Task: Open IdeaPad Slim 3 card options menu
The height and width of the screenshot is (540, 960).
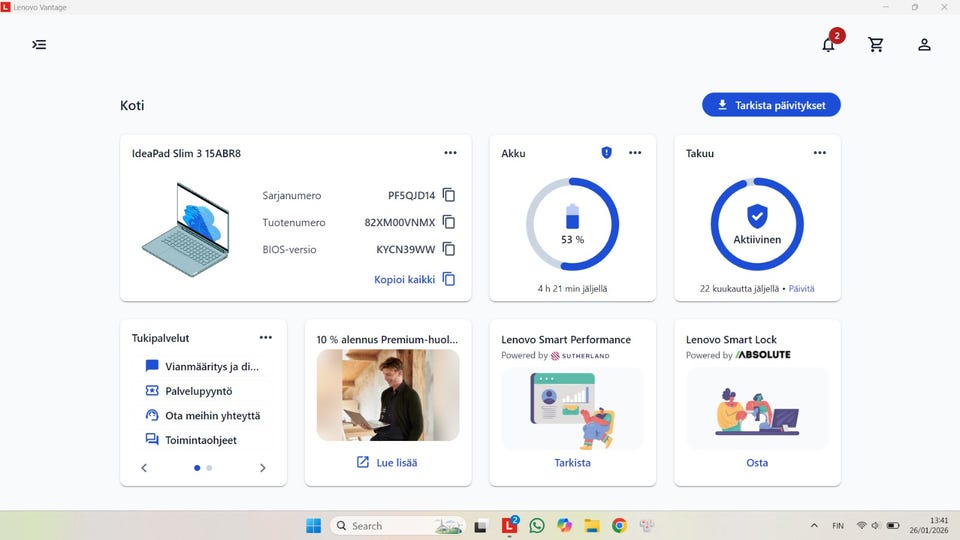Action: [451, 152]
